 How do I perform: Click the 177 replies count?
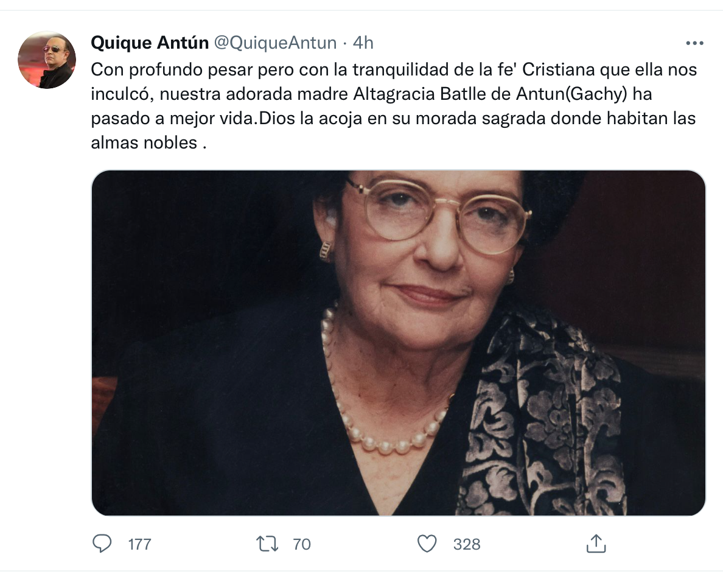click(x=139, y=544)
